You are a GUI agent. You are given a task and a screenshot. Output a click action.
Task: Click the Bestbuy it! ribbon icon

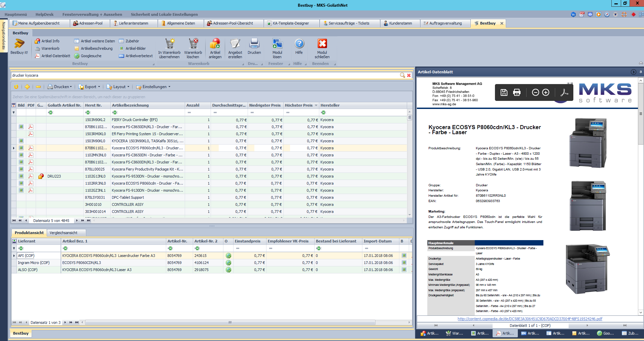point(19,47)
